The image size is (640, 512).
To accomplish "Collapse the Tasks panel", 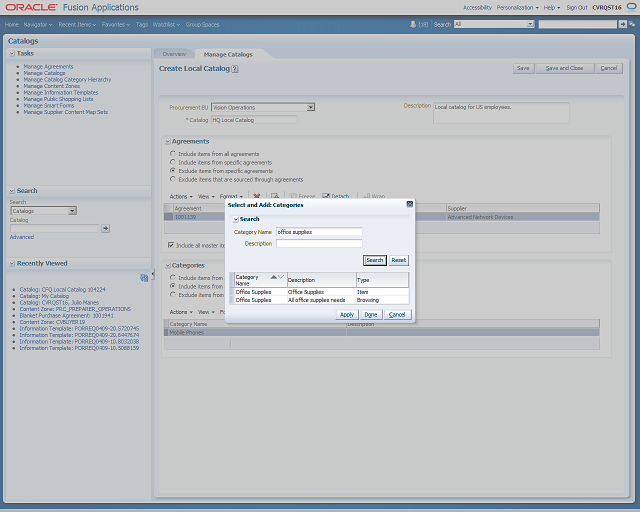I will coord(12,53).
